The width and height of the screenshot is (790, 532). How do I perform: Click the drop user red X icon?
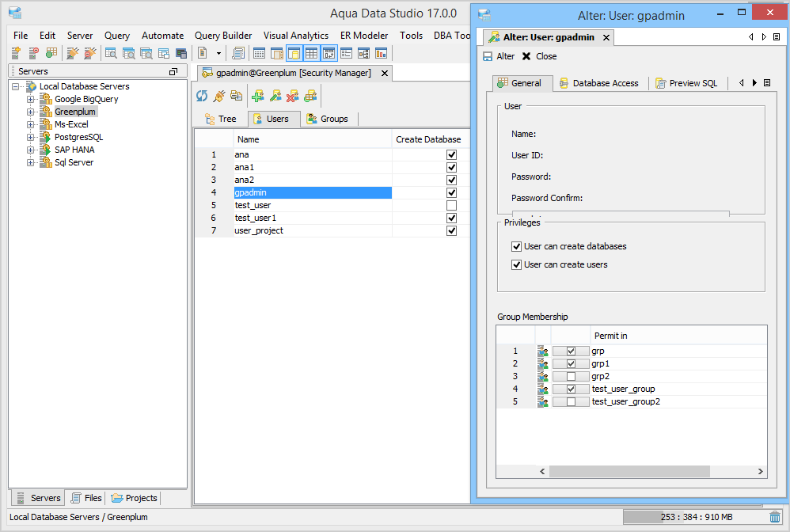(293, 96)
